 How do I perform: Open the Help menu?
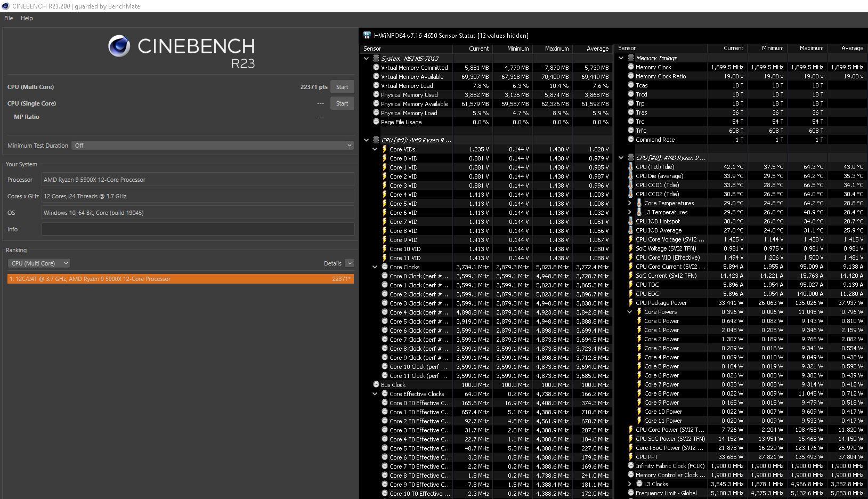[x=27, y=18]
